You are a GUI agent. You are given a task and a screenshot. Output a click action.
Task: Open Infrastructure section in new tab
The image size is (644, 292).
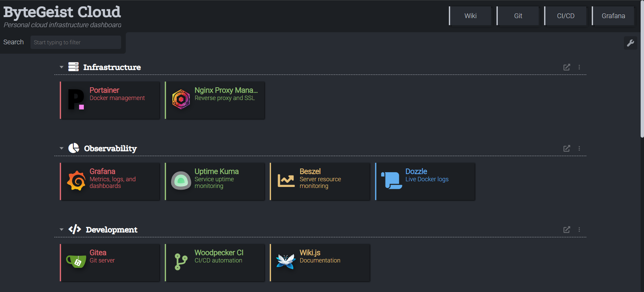pyautogui.click(x=567, y=67)
